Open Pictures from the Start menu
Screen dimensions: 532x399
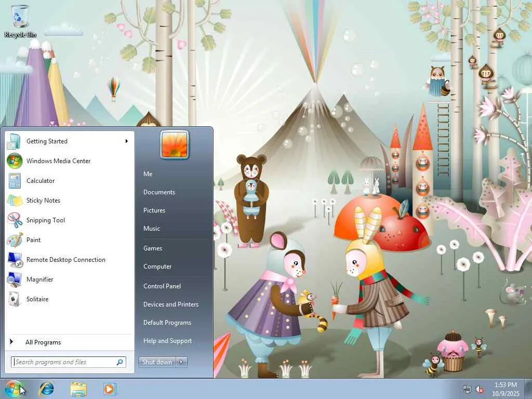(x=154, y=210)
